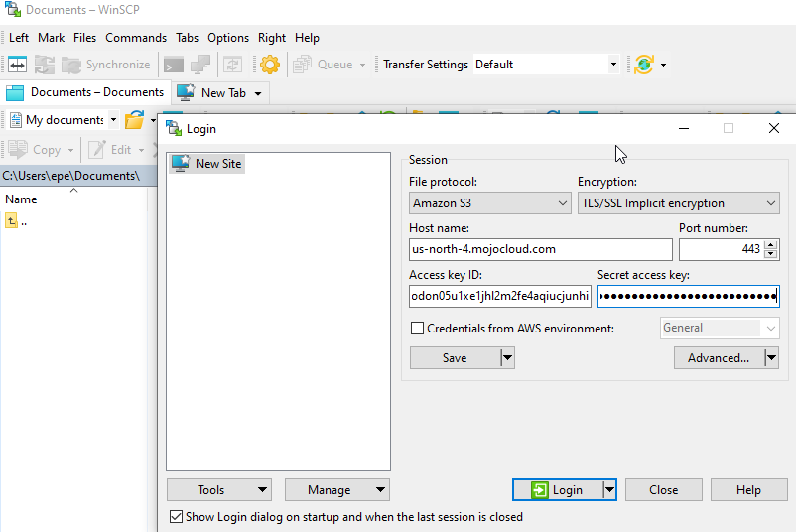Enable Credentials from AWS environment checkbox
This screenshot has width=796, height=532.
click(417, 329)
